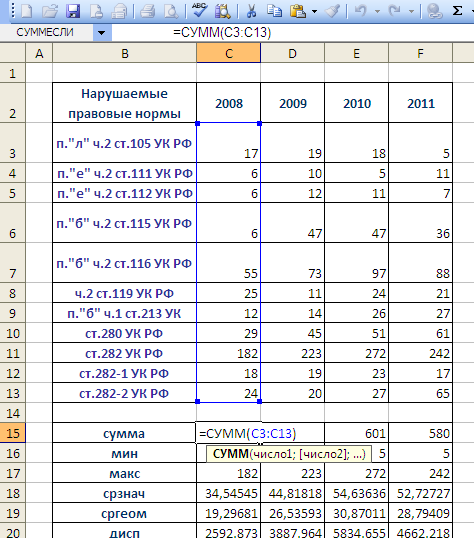The width and height of the screenshot is (474, 538).
Task: Click cell 'п."е" ч.2 ст.111 УК РФ'
Action: (x=125, y=173)
